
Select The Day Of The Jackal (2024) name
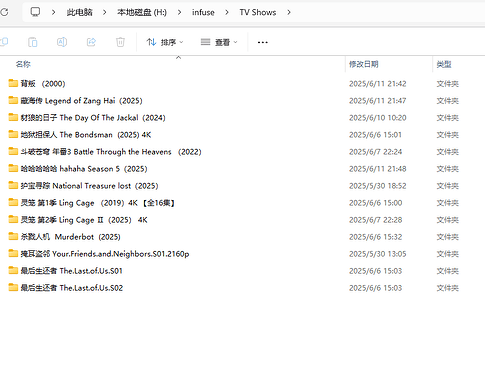(x=93, y=117)
